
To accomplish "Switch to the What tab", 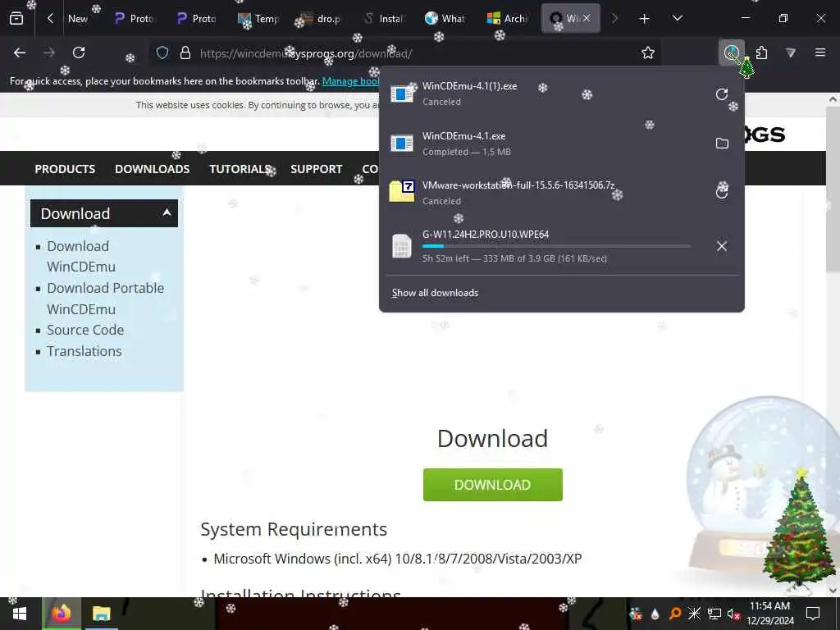I will click(x=445, y=19).
